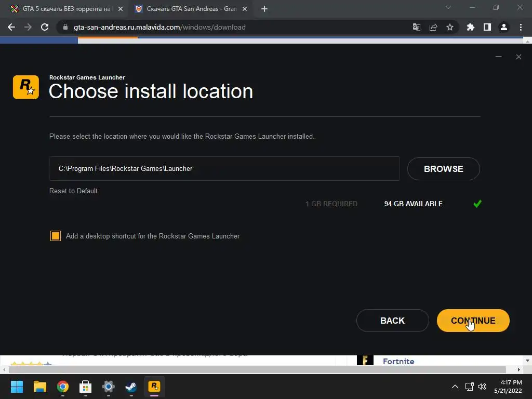View site info via padlock icon

65,27
